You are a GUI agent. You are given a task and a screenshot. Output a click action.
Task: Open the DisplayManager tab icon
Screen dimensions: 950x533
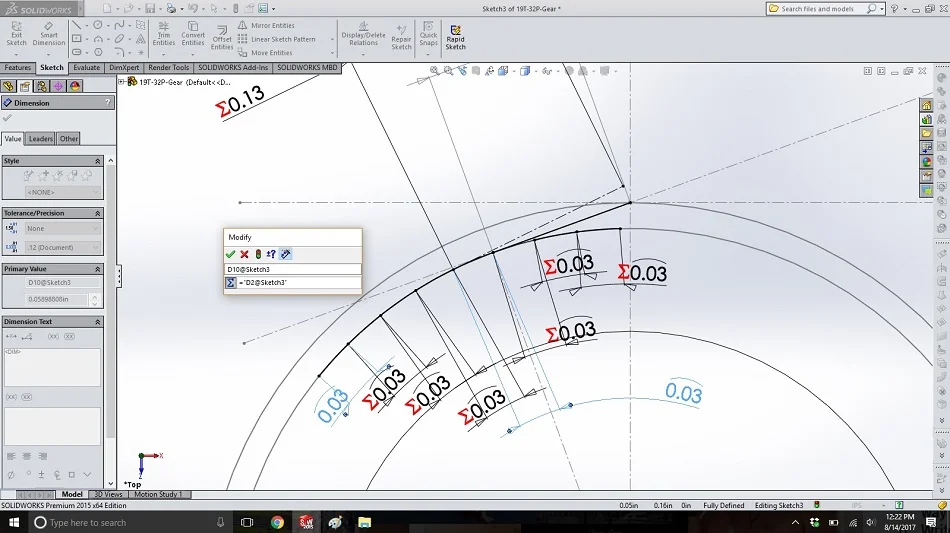[75, 86]
